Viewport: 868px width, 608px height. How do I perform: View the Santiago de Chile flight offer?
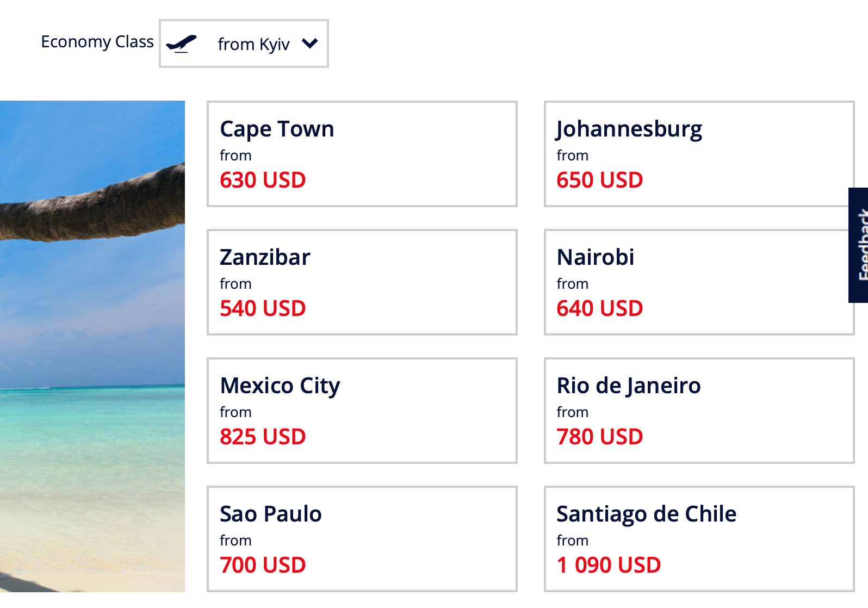coord(699,539)
